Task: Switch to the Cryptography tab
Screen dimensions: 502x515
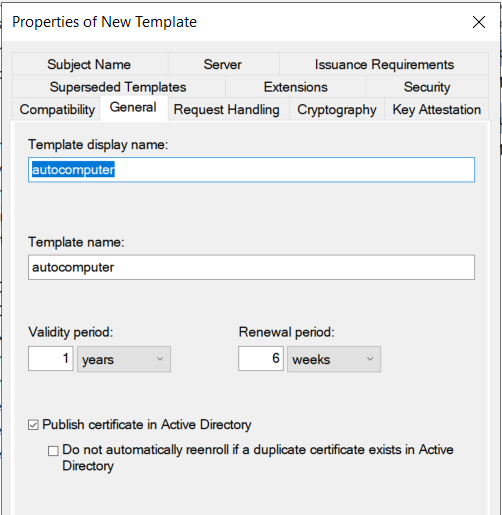Action: tap(337, 109)
